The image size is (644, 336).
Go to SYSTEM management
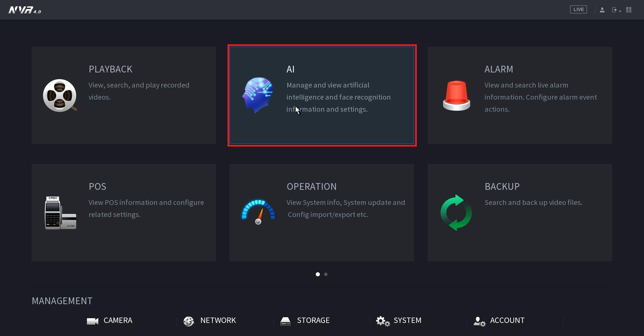pos(407,320)
